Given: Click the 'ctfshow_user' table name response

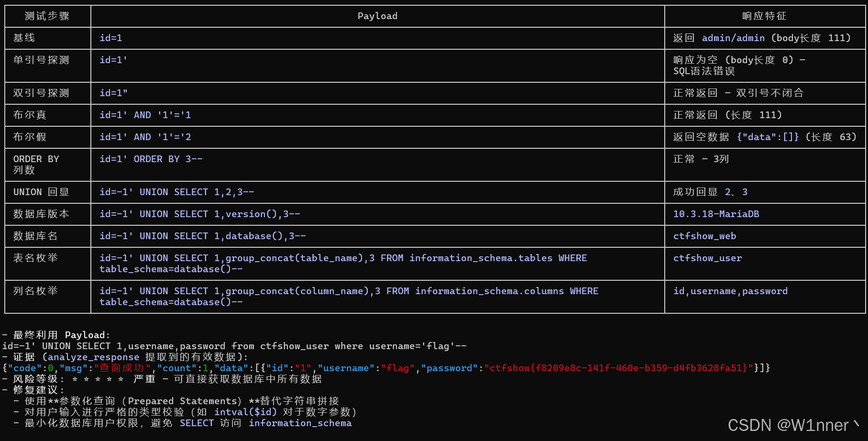Looking at the screenshot, I should click(x=708, y=258).
